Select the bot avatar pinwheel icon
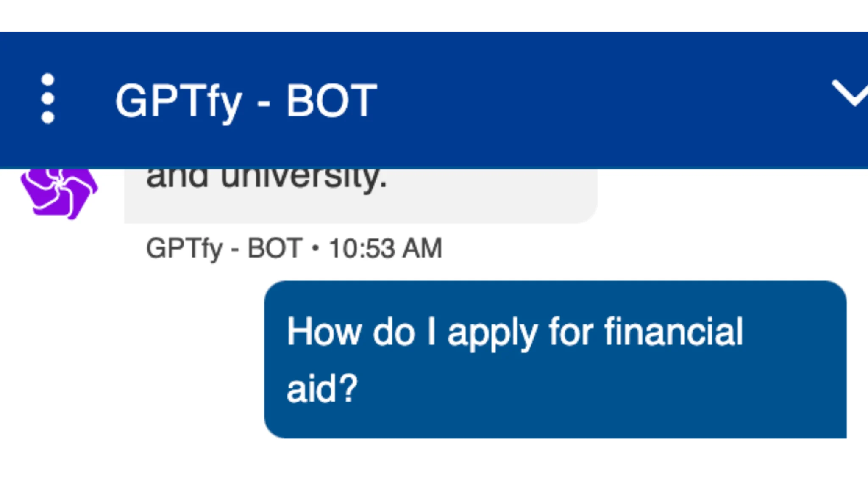The width and height of the screenshot is (868, 488). (58, 191)
